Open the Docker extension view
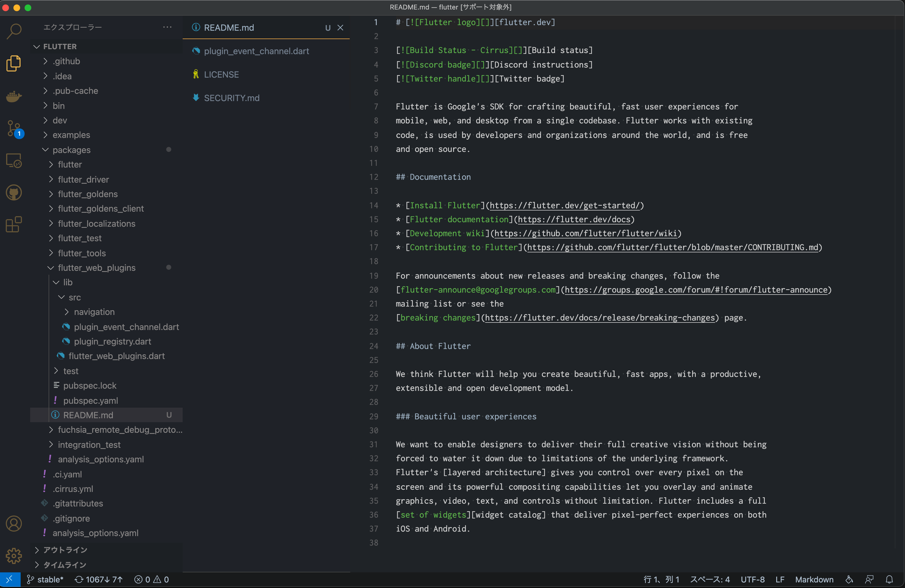The image size is (905, 588). [x=14, y=97]
